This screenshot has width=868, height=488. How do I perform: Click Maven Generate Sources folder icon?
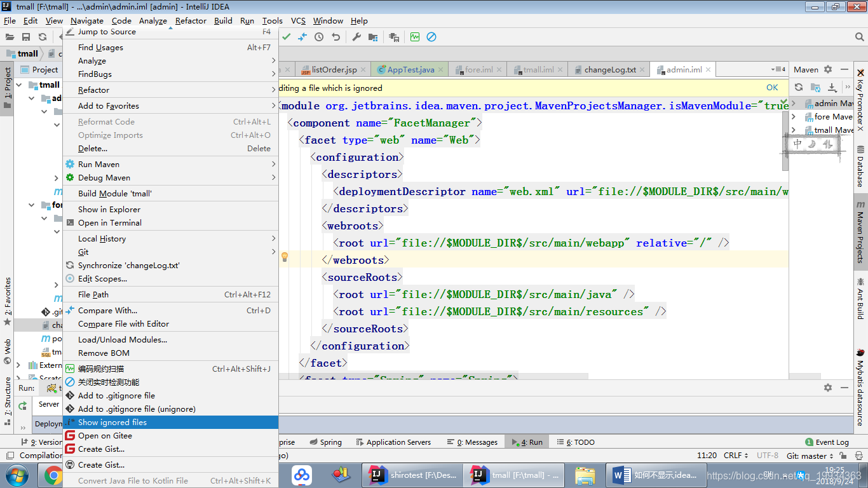tap(815, 87)
